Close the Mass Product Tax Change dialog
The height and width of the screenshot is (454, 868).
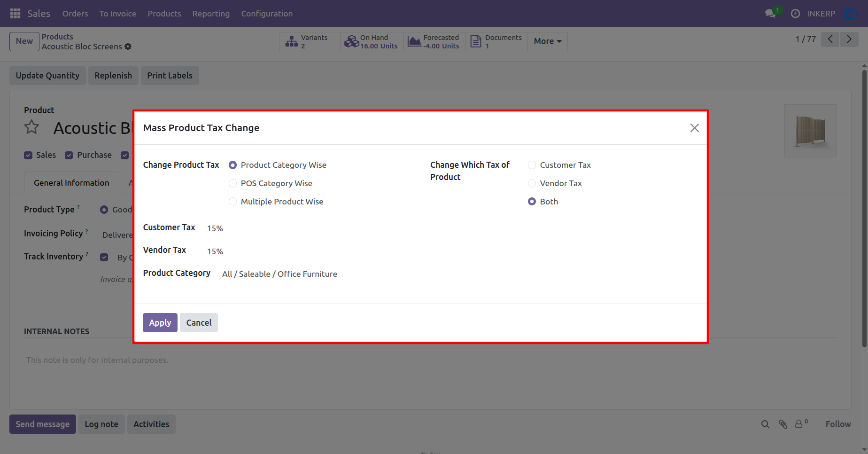[x=694, y=128]
